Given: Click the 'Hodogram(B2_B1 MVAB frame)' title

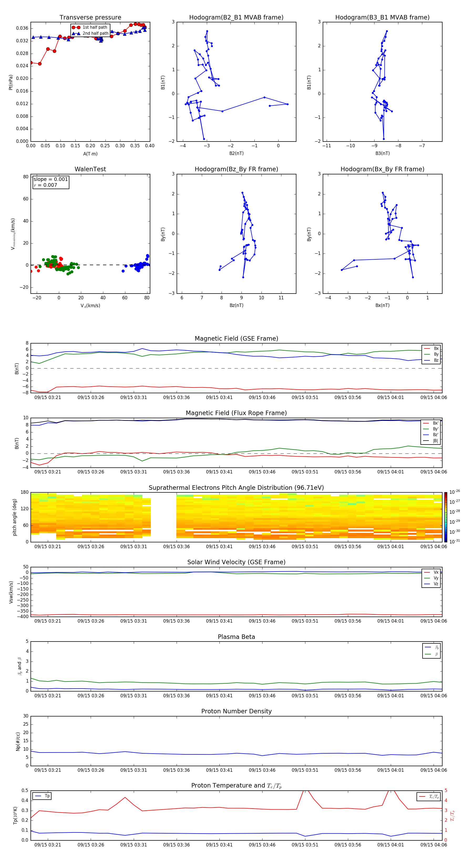Looking at the screenshot, I should [236, 18].
